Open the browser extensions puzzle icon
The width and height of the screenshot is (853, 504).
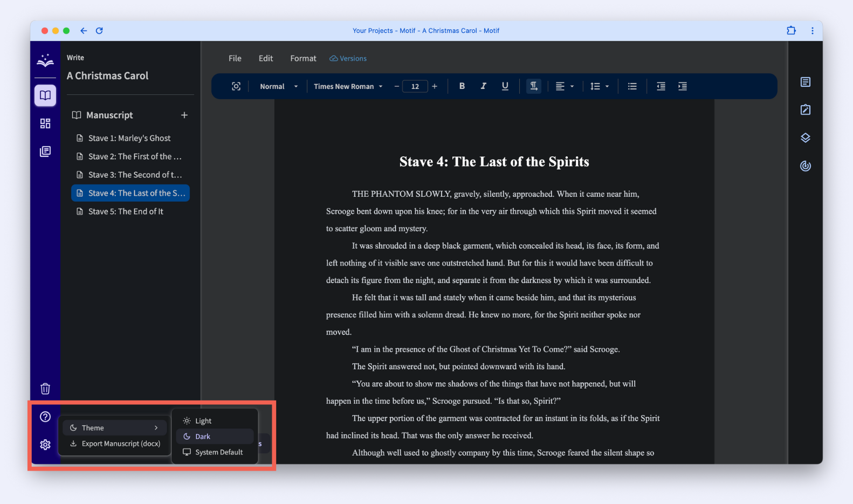tap(791, 31)
